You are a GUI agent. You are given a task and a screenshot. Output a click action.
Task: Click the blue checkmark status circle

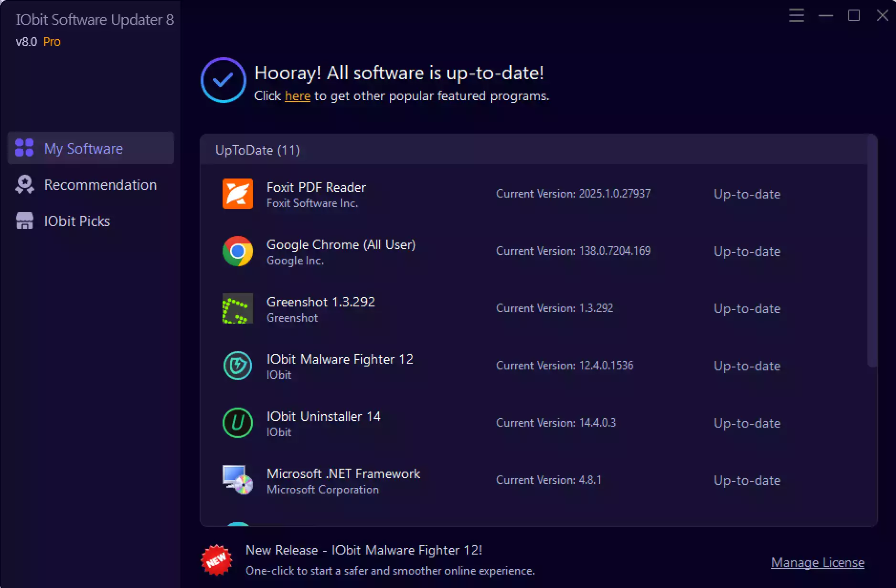(x=223, y=80)
